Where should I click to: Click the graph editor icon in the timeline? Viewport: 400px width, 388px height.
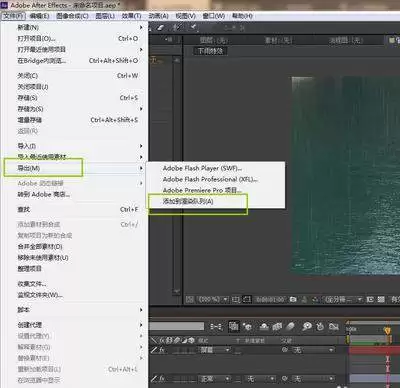tap(334, 326)
